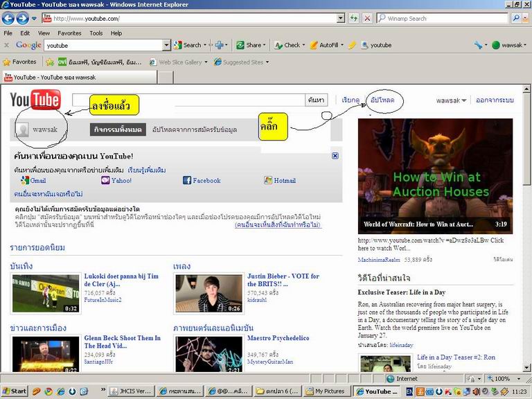Open the Edit menu
532x399 pixels.
tap(25, 33)
